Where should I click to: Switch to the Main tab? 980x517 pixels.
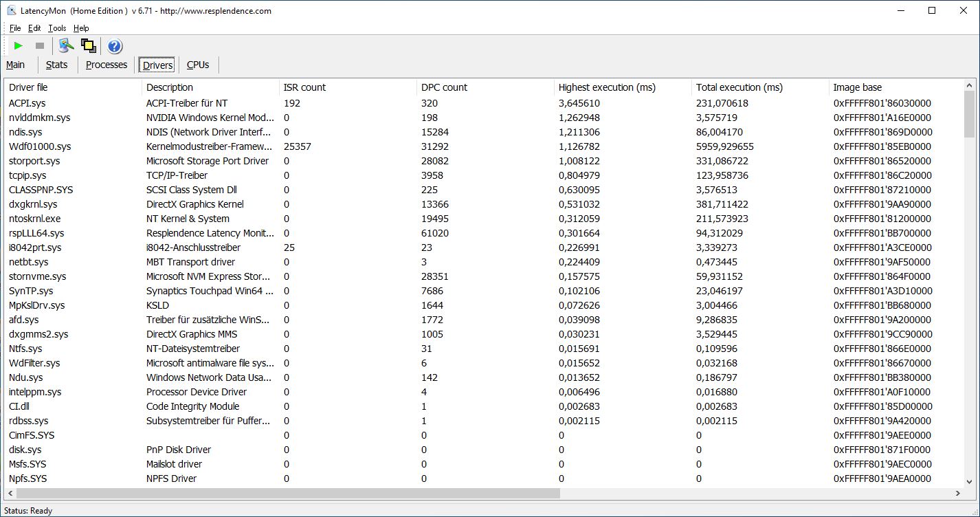(x=15, y=65)
